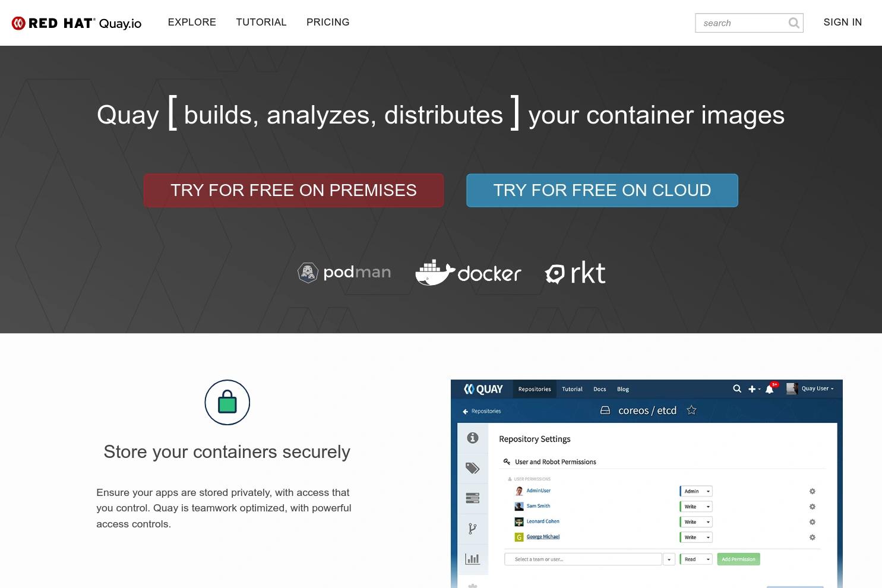Open the Explore menu item

[x=192, y=23]
